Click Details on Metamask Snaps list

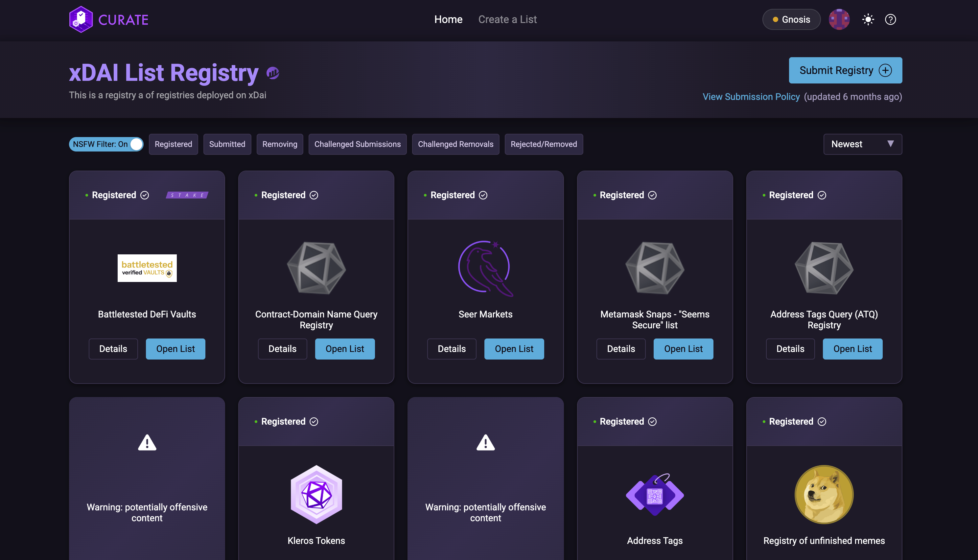pos(621,349)
